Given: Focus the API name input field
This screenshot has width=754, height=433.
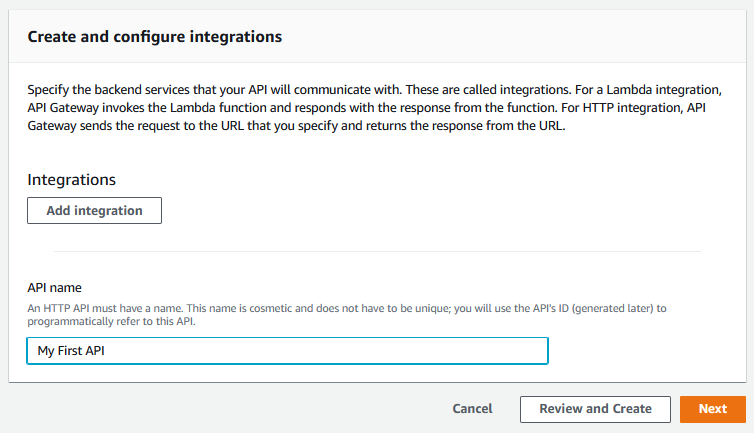Looking at the screenshot, I should 288,351.
